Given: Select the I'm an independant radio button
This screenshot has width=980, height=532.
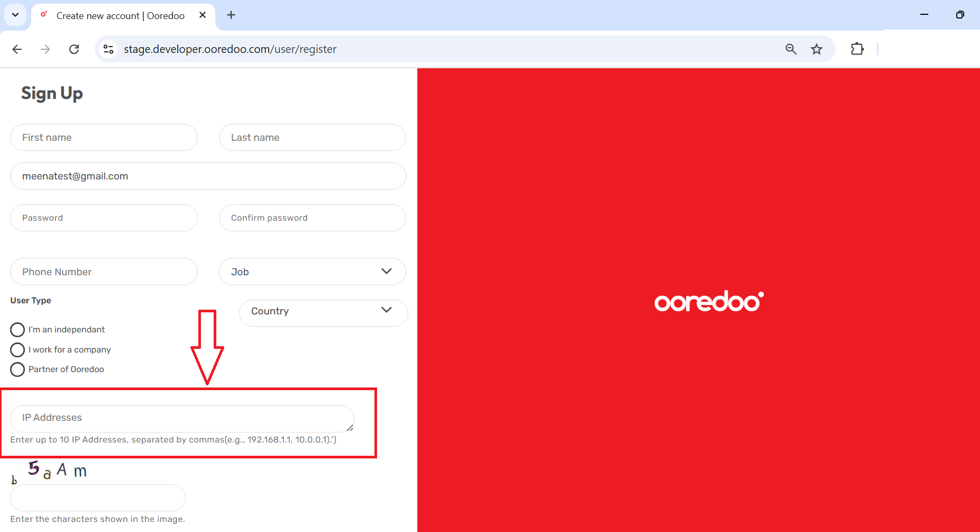Looking at the screenshot, I should click(17, 329).
